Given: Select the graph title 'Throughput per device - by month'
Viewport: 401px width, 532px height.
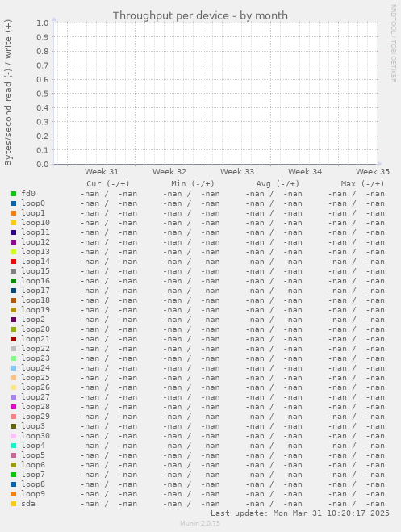Looking at the screenshot, I should click(x=200, y=15).
